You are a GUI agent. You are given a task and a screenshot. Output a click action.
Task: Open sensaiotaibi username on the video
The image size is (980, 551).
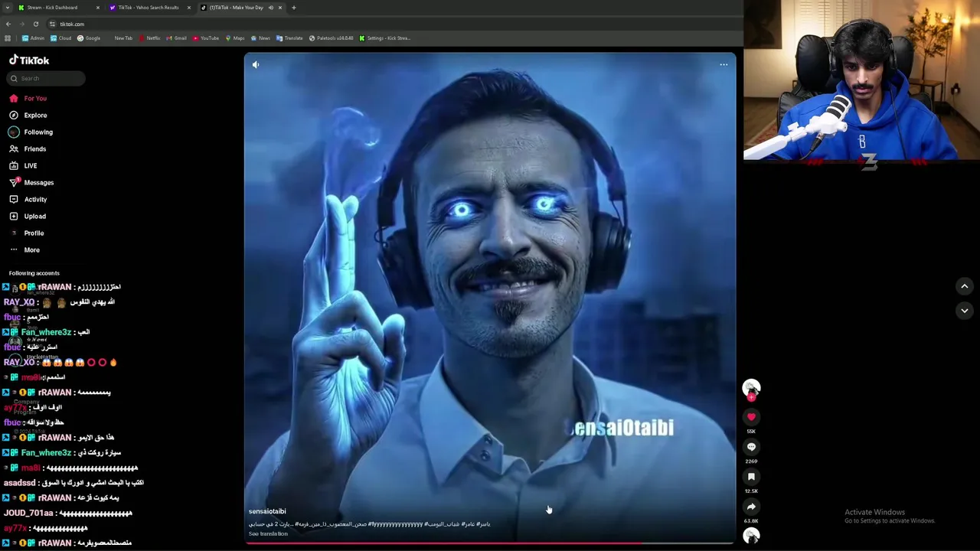coord(267,511)
